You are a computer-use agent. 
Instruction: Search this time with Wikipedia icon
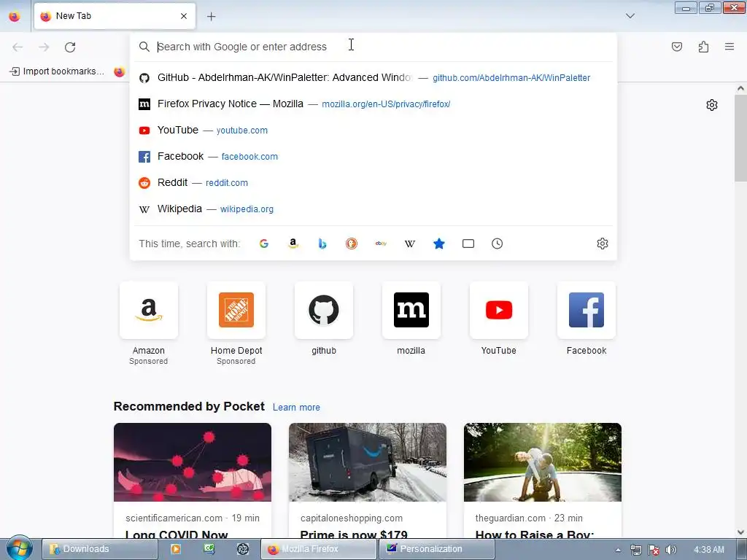[x=410, y=244]
